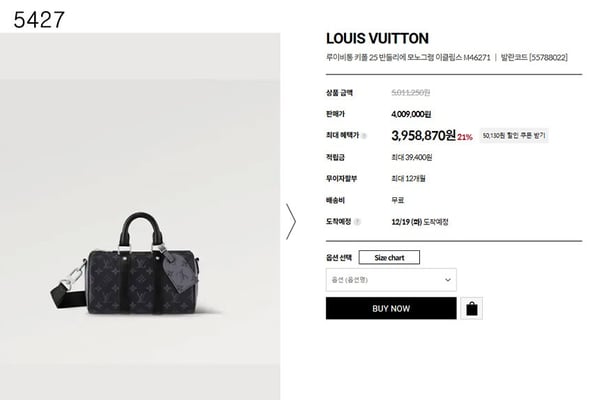This screenshot has height=400, width=600.
Task: Click the 최대 39,400원 reward points value
Action: [412, 157]
